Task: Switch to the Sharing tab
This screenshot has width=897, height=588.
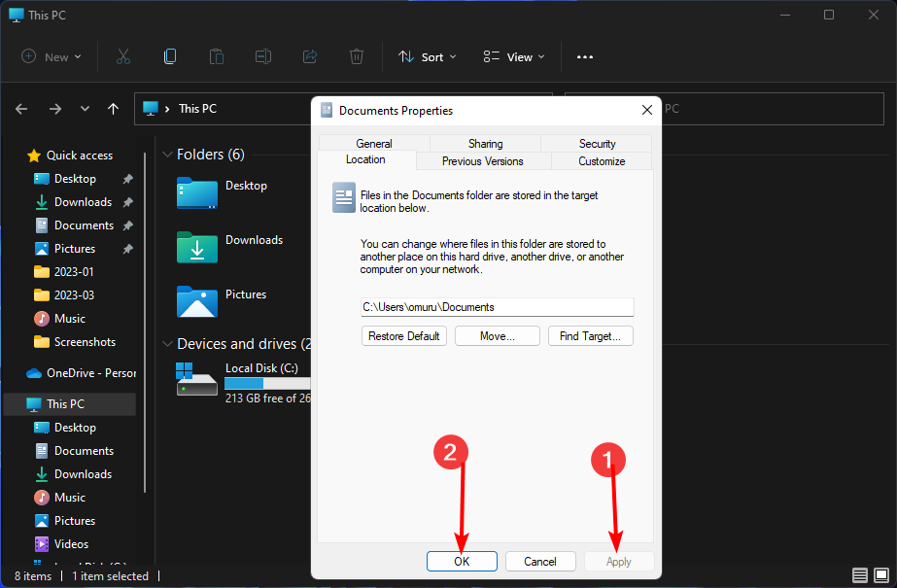Action: coord(485,143)
